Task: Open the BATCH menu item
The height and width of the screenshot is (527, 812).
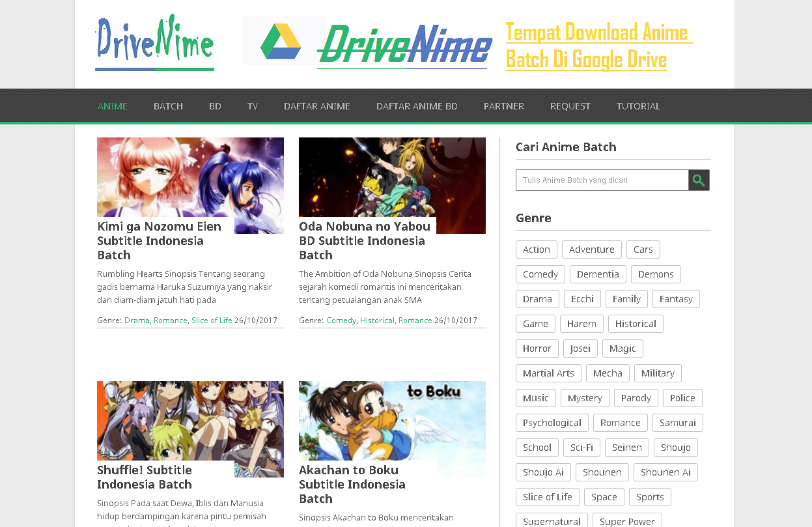Action: (168, 106)
